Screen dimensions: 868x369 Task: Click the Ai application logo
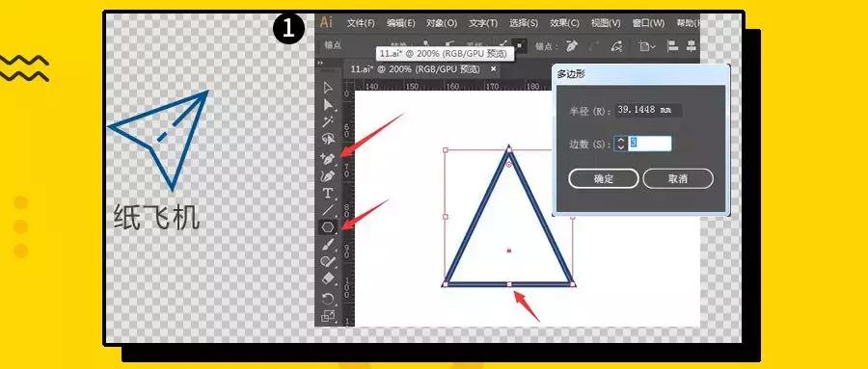click(x=327, y=23)
